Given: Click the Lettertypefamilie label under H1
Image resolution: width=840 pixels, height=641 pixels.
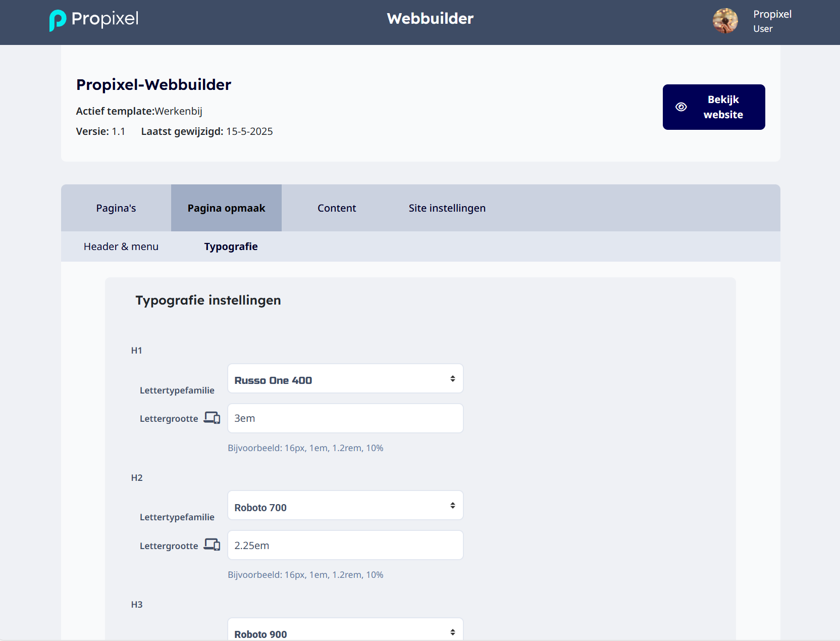Looking at the screenshot, I should (x=177, y=390).
